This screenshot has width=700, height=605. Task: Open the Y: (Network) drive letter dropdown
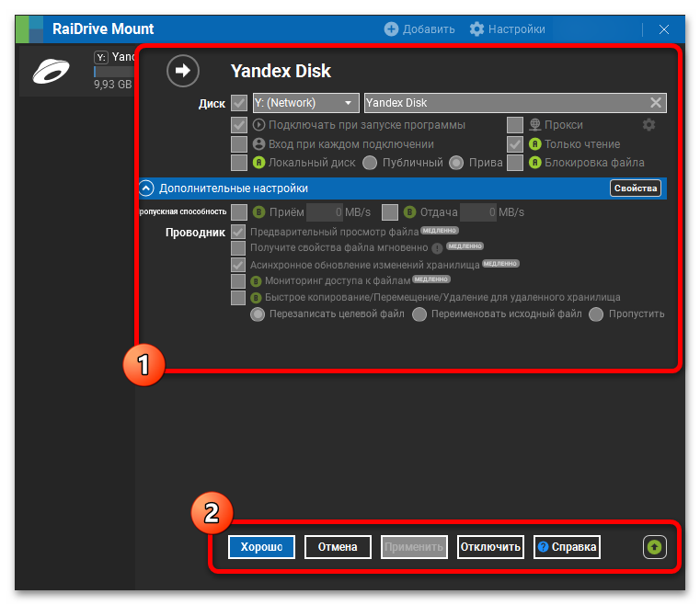(x=305, y=103)
